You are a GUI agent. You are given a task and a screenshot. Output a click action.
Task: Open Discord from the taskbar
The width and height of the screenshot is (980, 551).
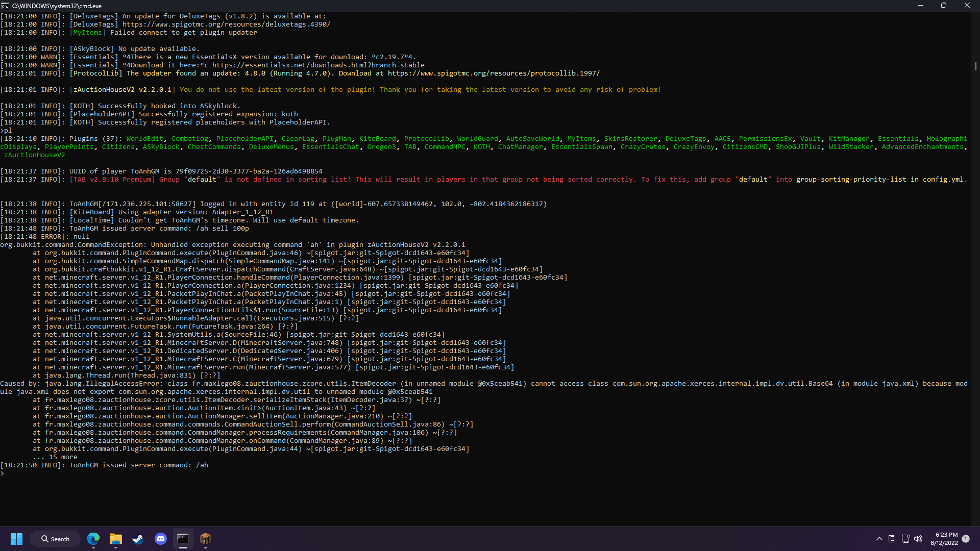click(x=161, y=539)
